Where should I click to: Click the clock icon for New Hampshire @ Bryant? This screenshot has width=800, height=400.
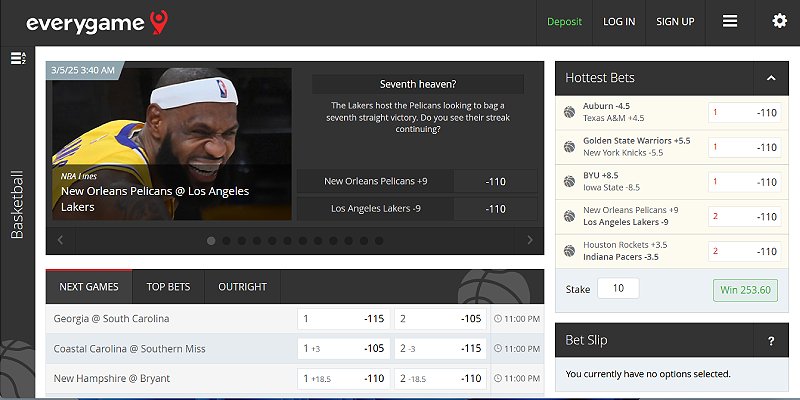[498, 379]
